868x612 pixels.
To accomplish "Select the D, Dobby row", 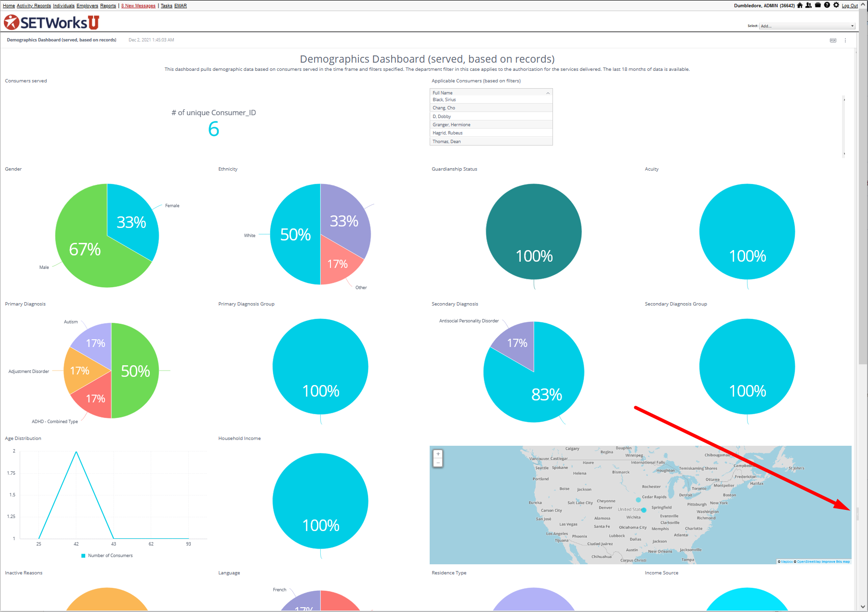I will [x=491, y=116].
